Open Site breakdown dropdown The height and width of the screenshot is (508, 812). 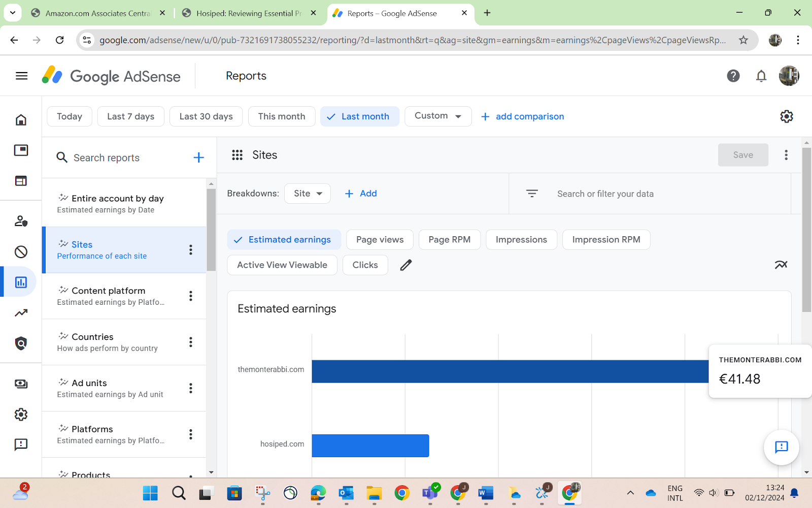click(x=308, y=194)
